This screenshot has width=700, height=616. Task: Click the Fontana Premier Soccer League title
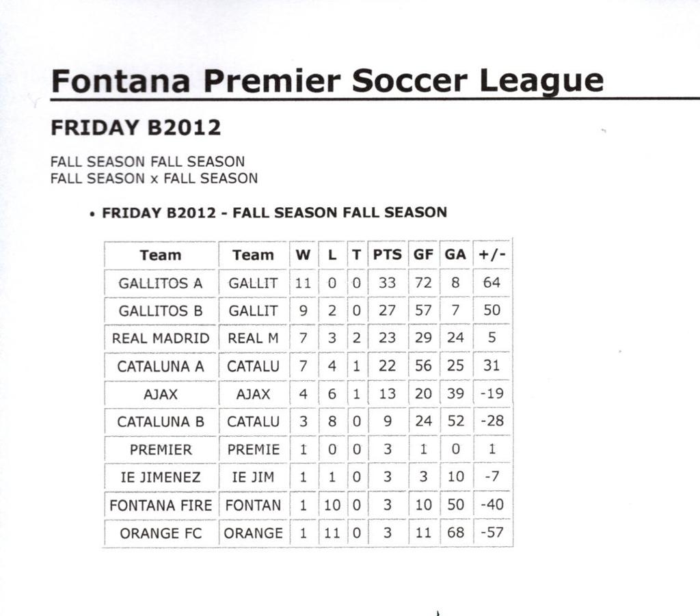[327, 81]
